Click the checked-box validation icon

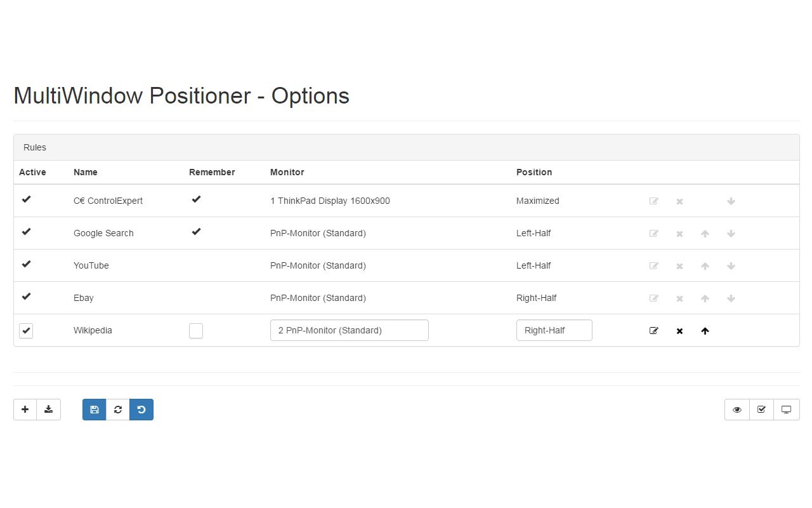tap(761, 410)
